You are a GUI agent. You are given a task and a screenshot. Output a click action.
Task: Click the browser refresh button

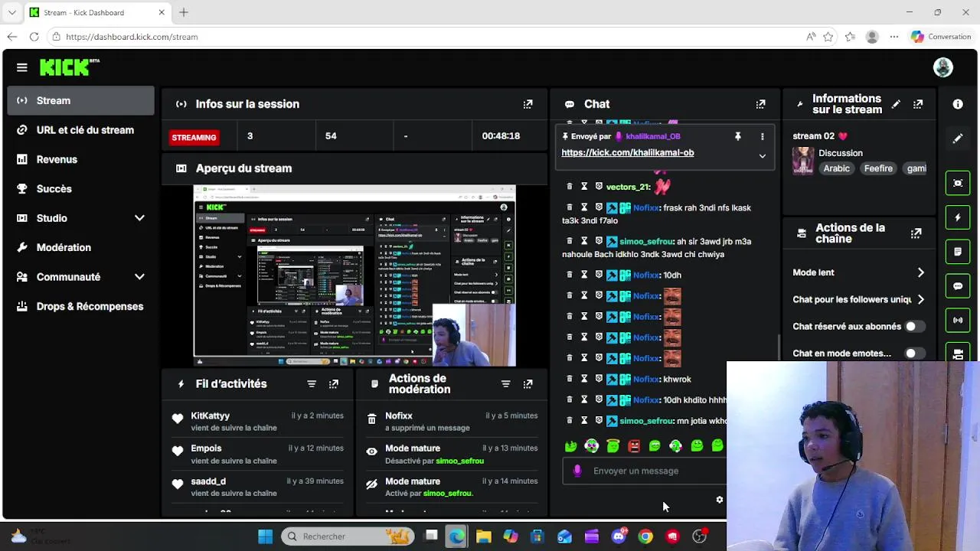(x=34, y=37)
